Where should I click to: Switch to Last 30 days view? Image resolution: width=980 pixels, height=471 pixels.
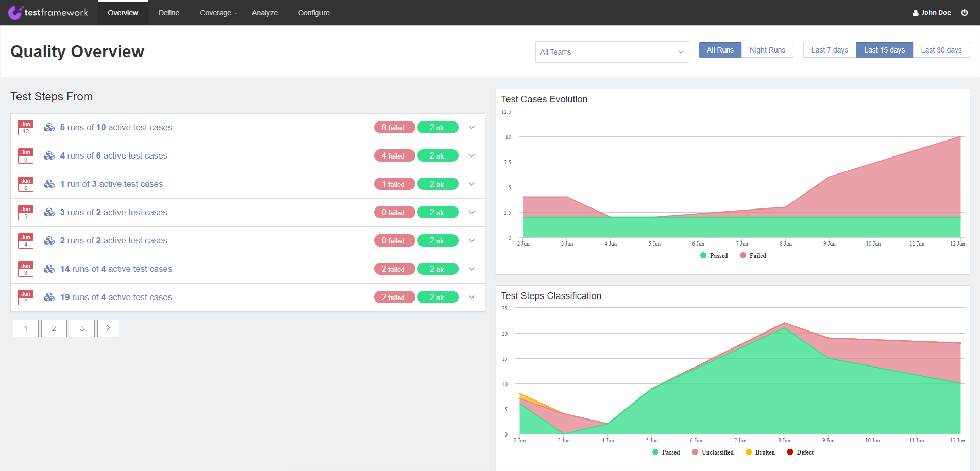point(941,49)
